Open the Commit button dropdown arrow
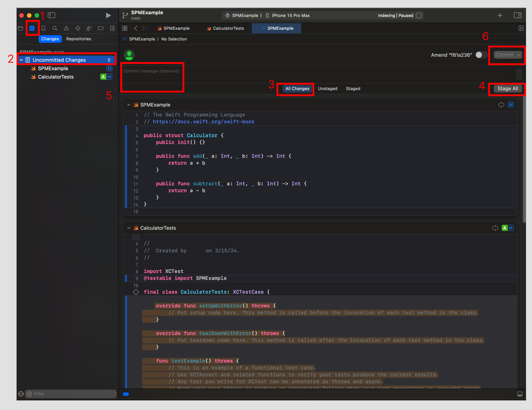Image resolution: width=532 pixels, height=410 pixels. coord(519,55)
